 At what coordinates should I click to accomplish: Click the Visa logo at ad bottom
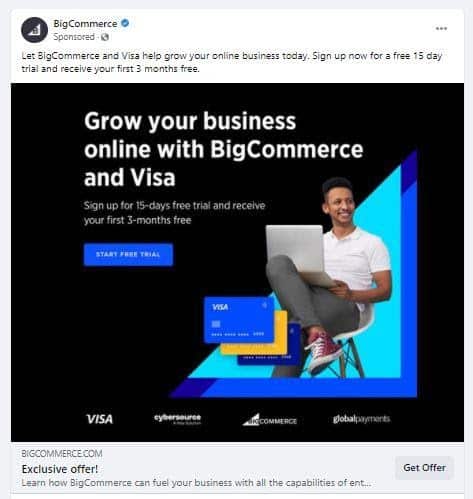tap(99, 419)
